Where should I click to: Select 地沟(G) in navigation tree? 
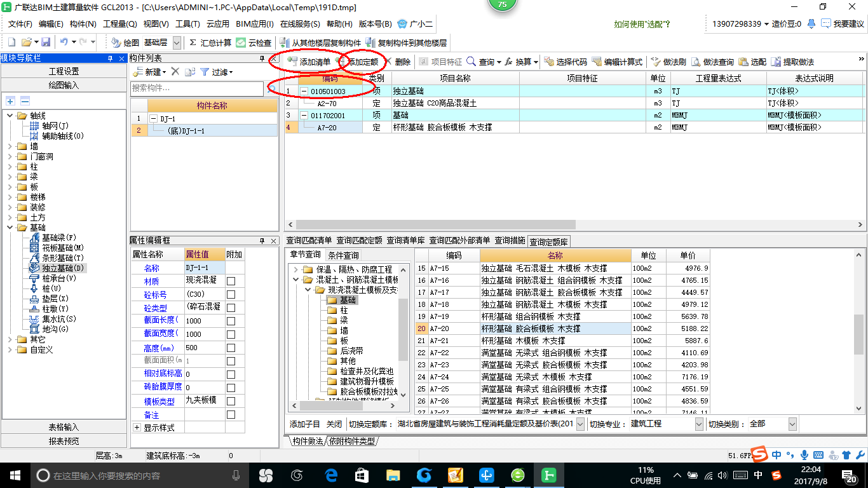(55, 329)
